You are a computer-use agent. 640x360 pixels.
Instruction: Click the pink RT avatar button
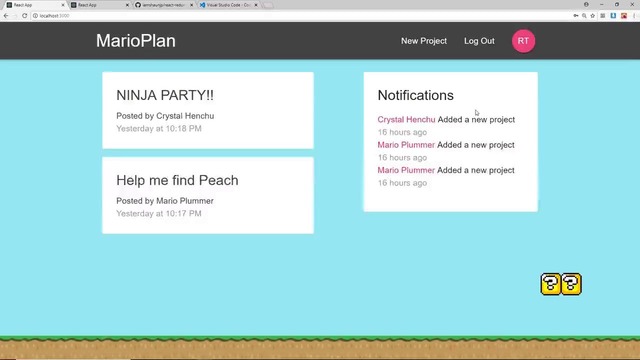523,41
